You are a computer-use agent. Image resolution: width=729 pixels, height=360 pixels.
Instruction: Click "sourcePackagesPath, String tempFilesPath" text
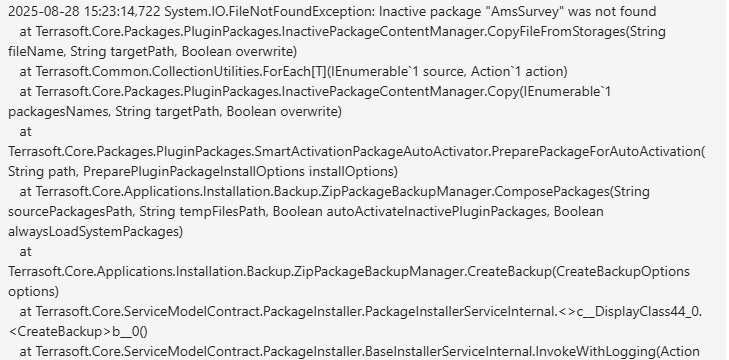coord(139,212)
